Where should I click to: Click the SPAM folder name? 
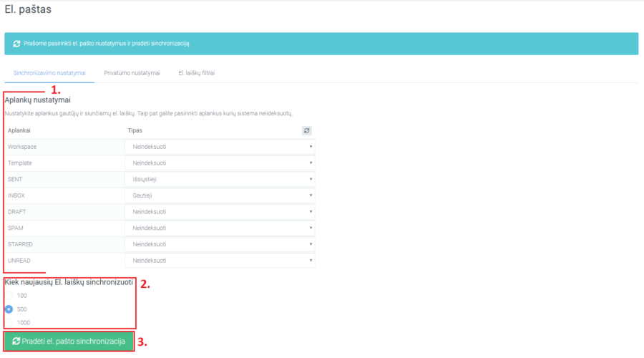[x=15, y=228]
